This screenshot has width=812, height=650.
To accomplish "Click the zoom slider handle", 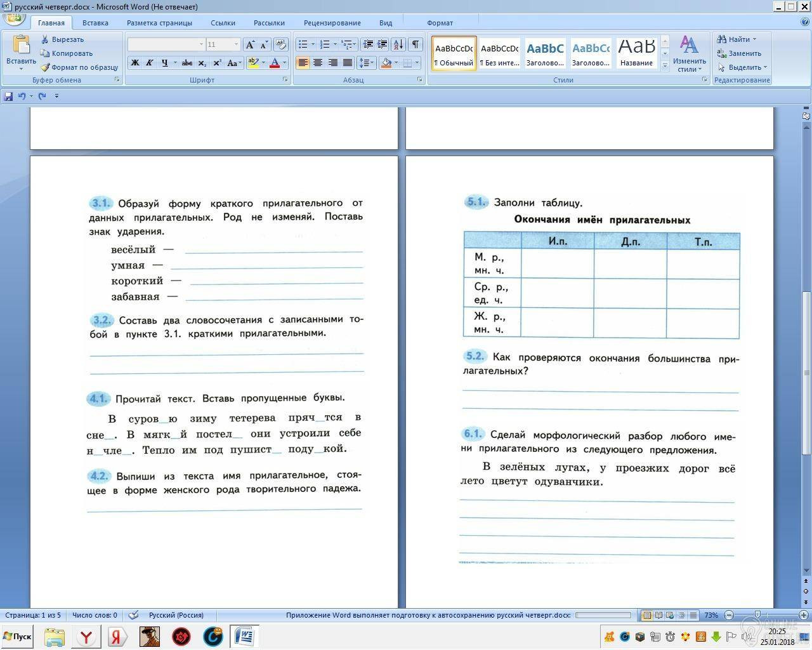I will pos(757,615).
